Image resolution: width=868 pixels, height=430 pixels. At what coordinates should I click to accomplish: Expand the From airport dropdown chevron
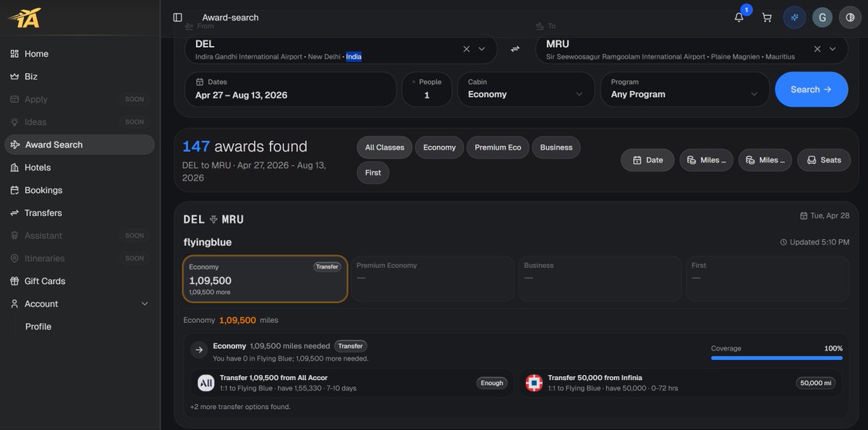[482, 49]
